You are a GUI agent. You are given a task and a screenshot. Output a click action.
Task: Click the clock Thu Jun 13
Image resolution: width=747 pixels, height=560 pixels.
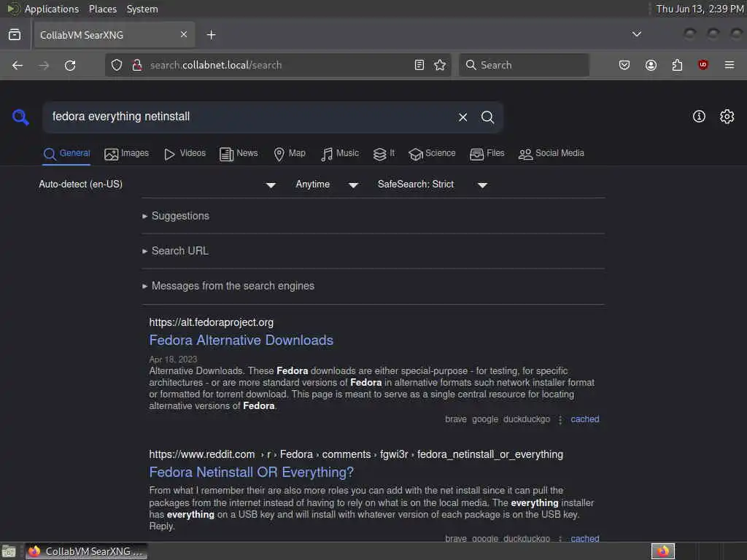tap(700, 9)
